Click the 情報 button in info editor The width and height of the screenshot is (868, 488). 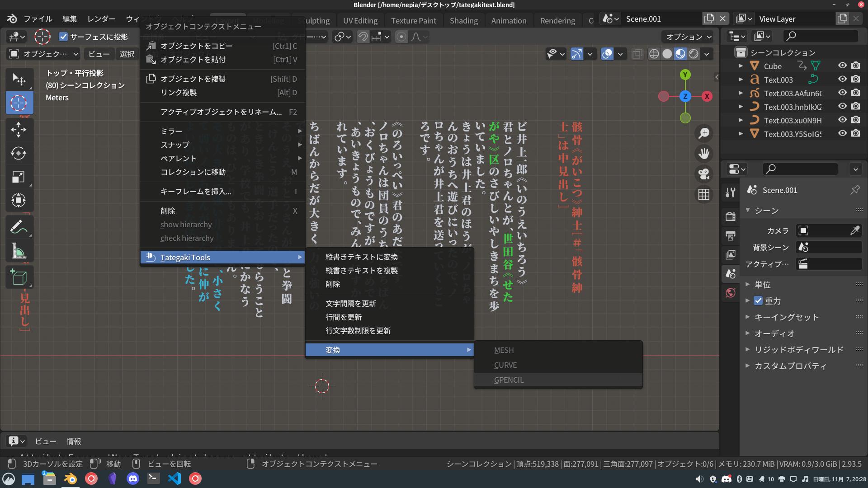pos(74,441)
